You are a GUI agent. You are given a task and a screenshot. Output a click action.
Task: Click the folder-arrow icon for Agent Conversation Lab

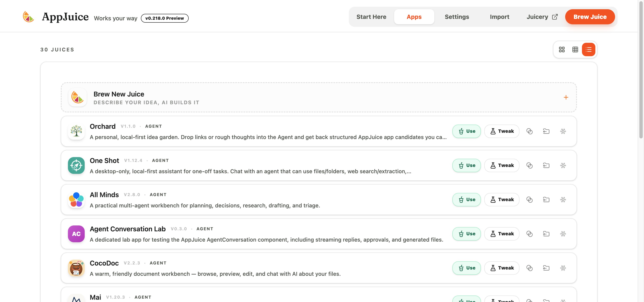click(x=546, y=234)
